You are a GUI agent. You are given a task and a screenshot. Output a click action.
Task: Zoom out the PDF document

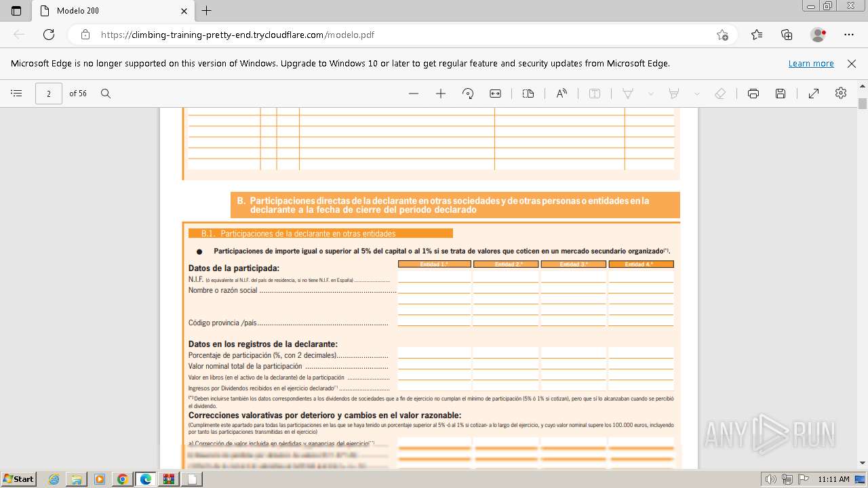[x=414, y=94]
